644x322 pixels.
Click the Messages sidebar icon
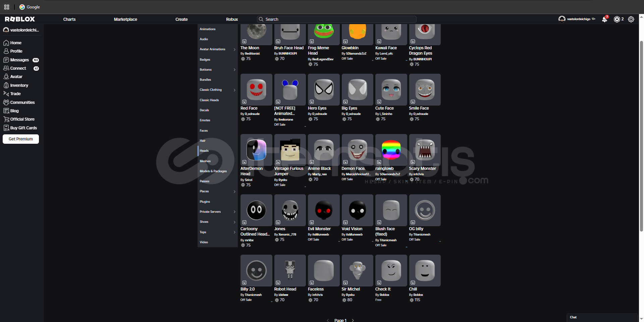tap(6, 60)
